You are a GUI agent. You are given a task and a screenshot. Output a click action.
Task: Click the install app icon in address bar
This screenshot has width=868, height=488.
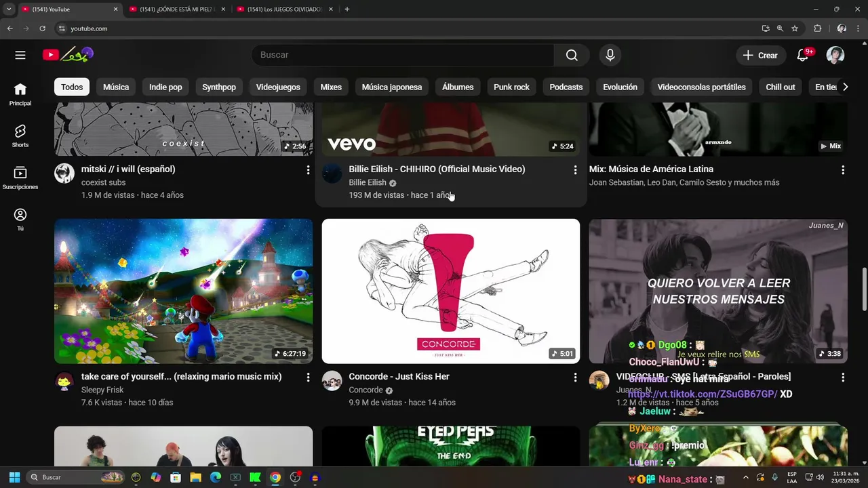coord(766,28)
